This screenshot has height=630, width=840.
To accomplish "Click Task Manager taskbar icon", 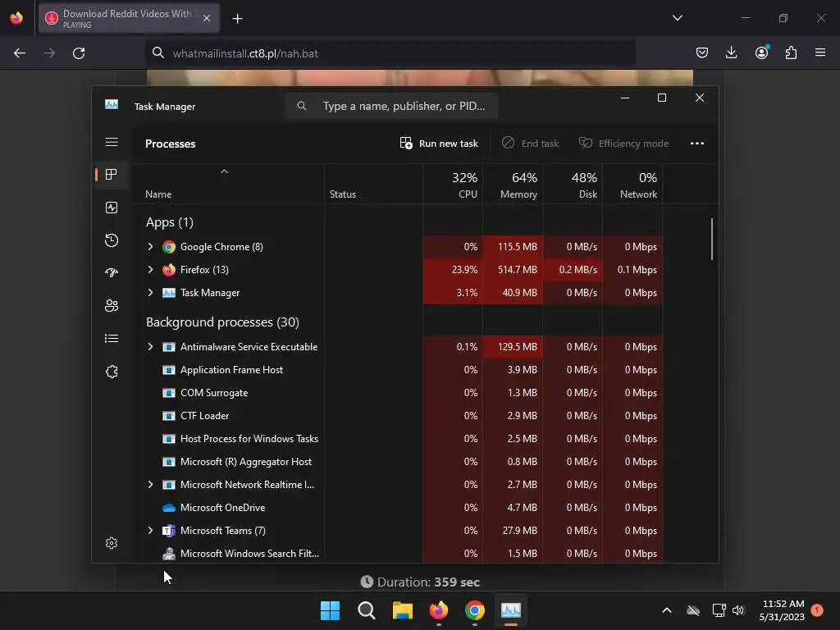I will pos(510,610).
